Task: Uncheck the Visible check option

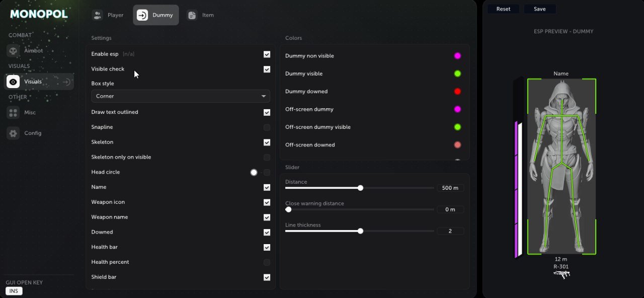Action: pyautogui.click(x=267, y=69)
